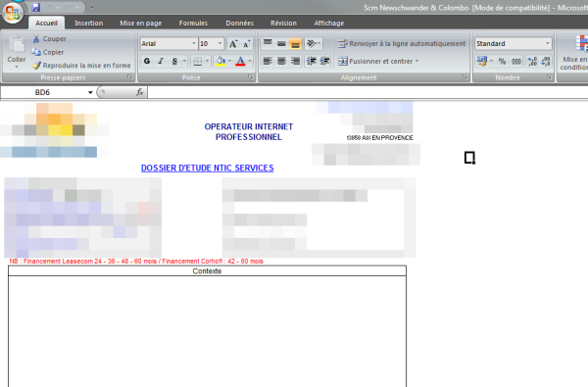Decrease font size with the small A icon
Screen dimensions: 588x387
(246, 44)
